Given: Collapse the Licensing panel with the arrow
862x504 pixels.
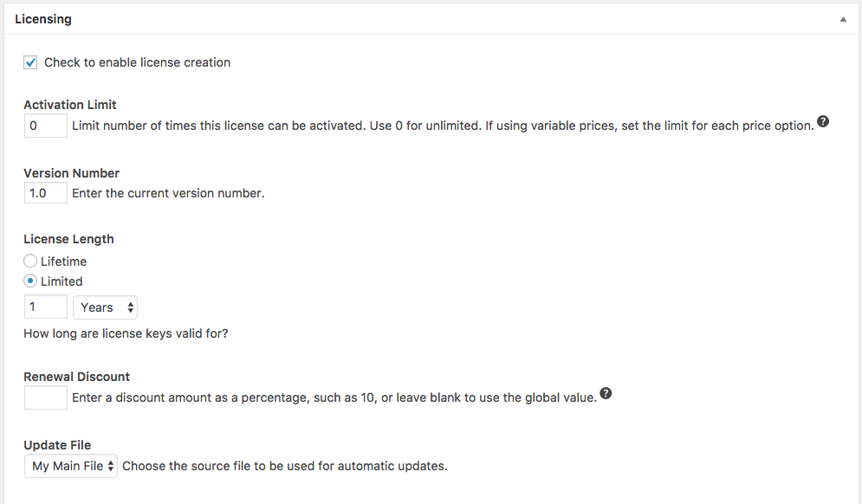Looking at the screenshot, I should point(843,19).
